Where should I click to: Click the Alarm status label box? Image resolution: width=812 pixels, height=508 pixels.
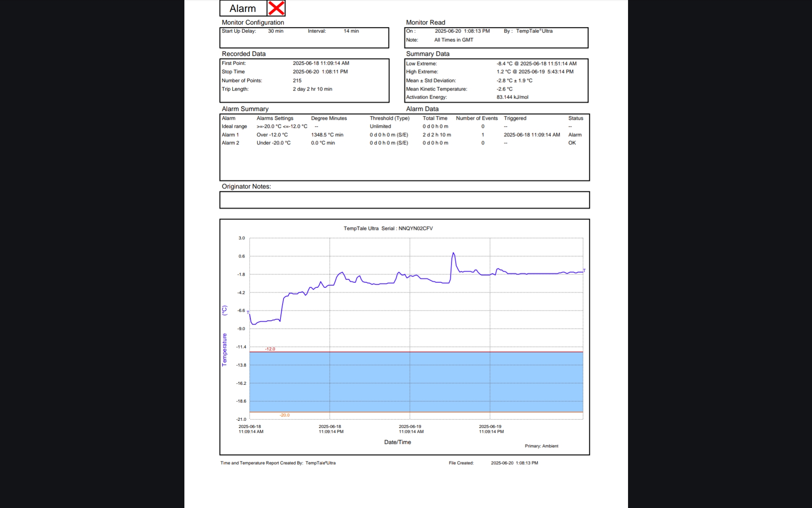point(244,8)
